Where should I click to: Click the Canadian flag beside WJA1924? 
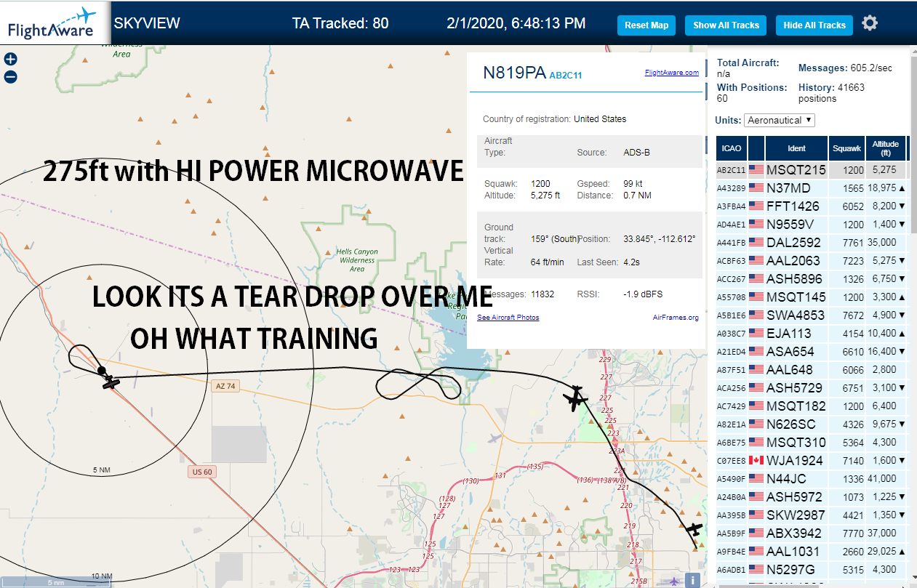tap(756, 460)
